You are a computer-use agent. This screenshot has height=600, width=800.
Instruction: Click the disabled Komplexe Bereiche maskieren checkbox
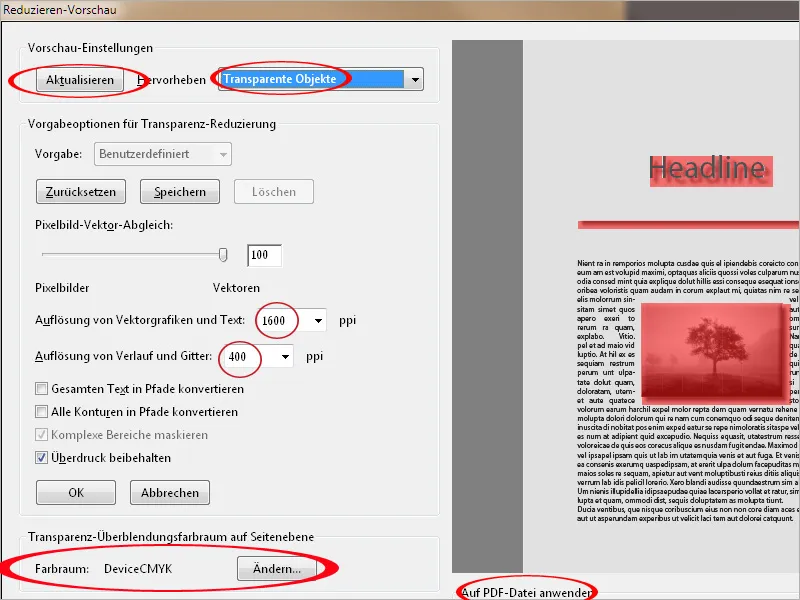(x=41, y=435)
